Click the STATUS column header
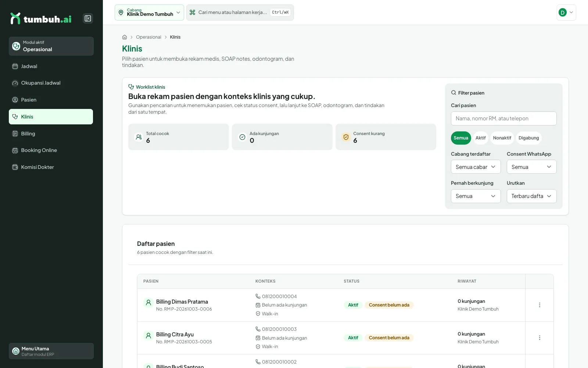Image resolution: width=588 pixels, height=368 pixels. click(x=352, y=281)
